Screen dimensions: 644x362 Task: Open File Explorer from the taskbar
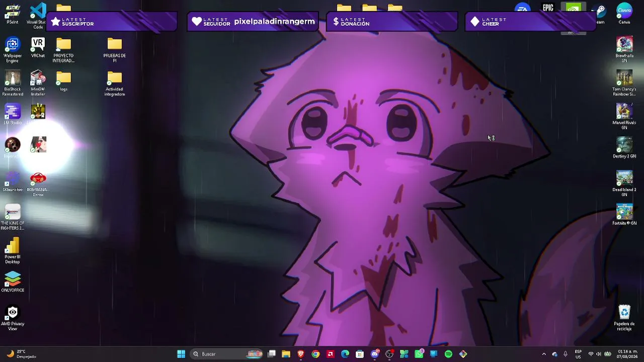pos(286,354)
